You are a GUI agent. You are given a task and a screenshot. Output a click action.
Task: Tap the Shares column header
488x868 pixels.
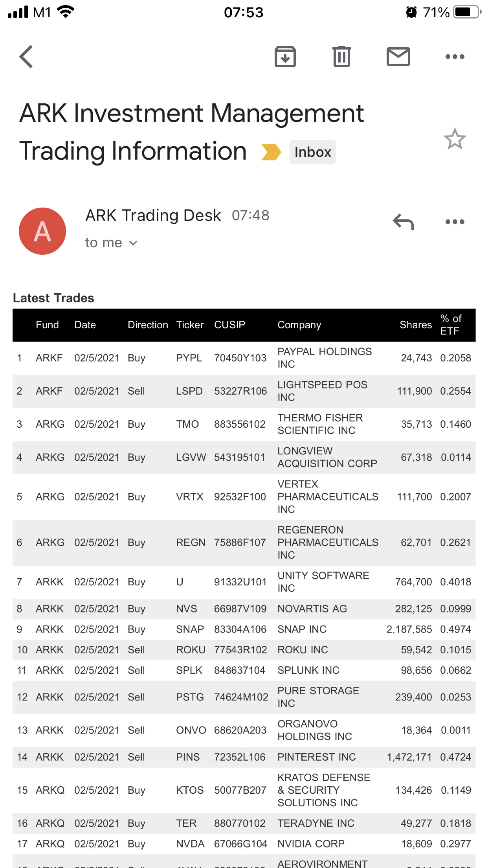[x=415, y=325]
